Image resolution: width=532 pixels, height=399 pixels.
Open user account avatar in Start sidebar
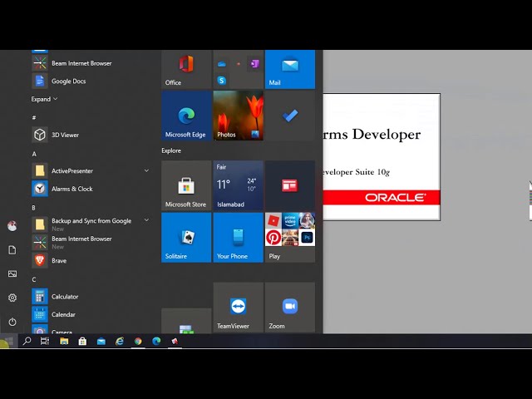tap(12, 226)
